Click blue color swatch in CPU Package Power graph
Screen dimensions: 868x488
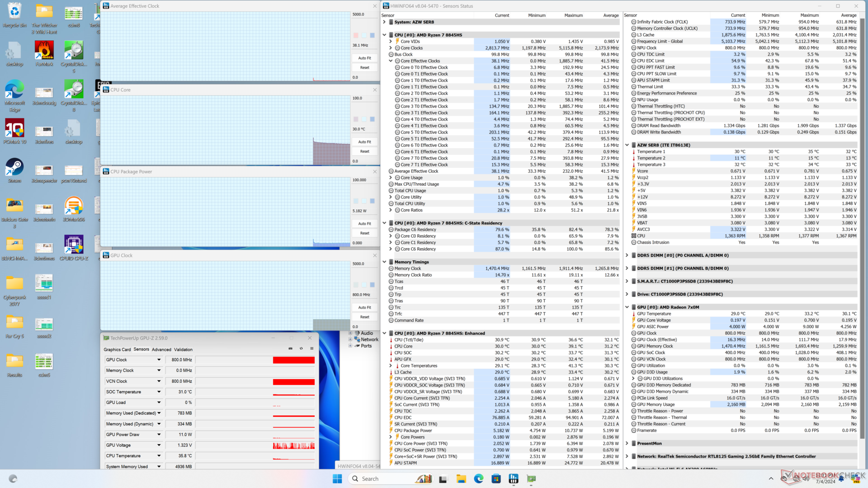pyautogui.click(x=372, y=201)
